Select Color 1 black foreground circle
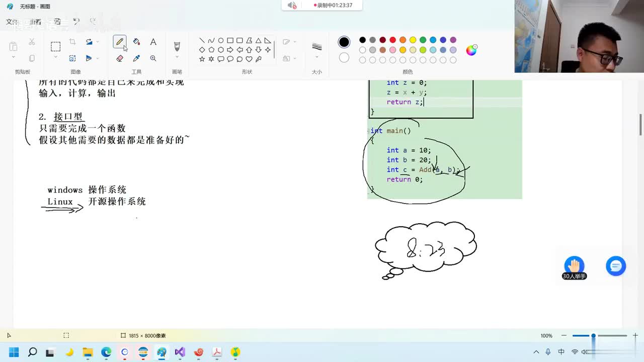Viewport: 644px width, 362px height. pyautogui.click(x=344, y=42)
